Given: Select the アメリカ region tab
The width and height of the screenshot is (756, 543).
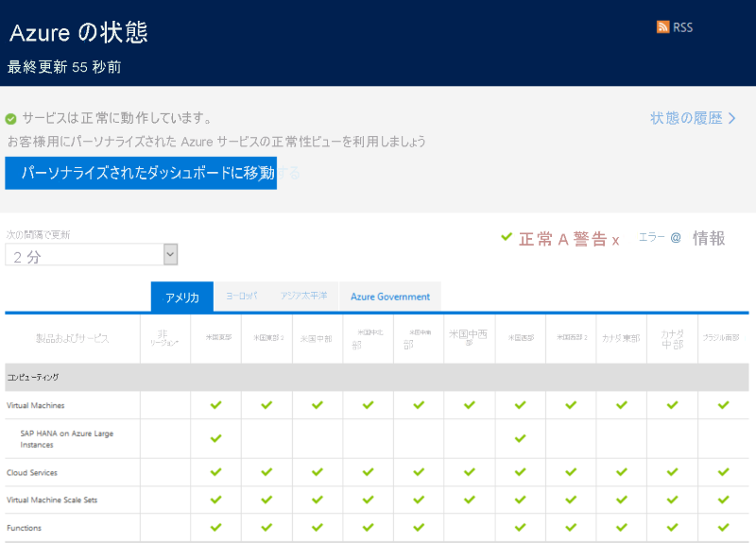Looking at the screenshot, I should [x=182, y=297].
